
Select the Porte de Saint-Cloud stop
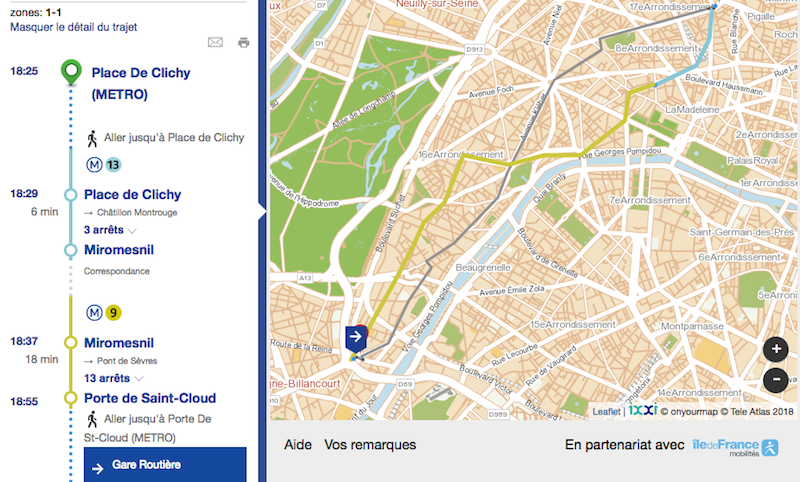(x=150, y=398)
